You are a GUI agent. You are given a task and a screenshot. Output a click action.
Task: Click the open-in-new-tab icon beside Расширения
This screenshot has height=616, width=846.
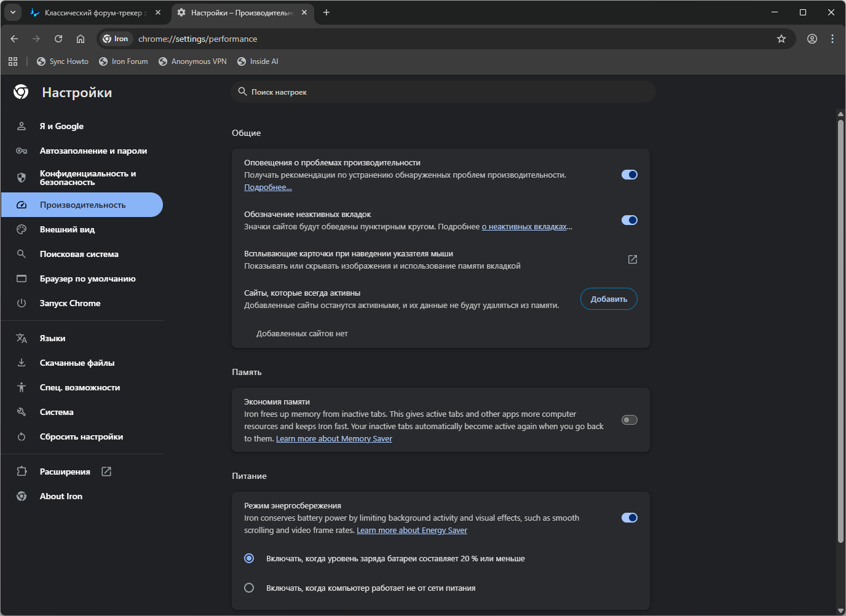[106, 472]
